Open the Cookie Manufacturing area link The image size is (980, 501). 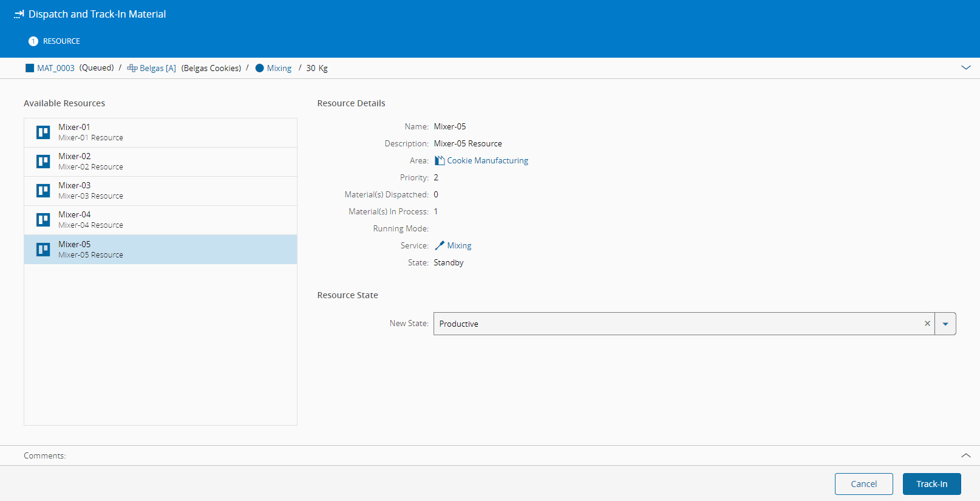click(x=488, y=161)
